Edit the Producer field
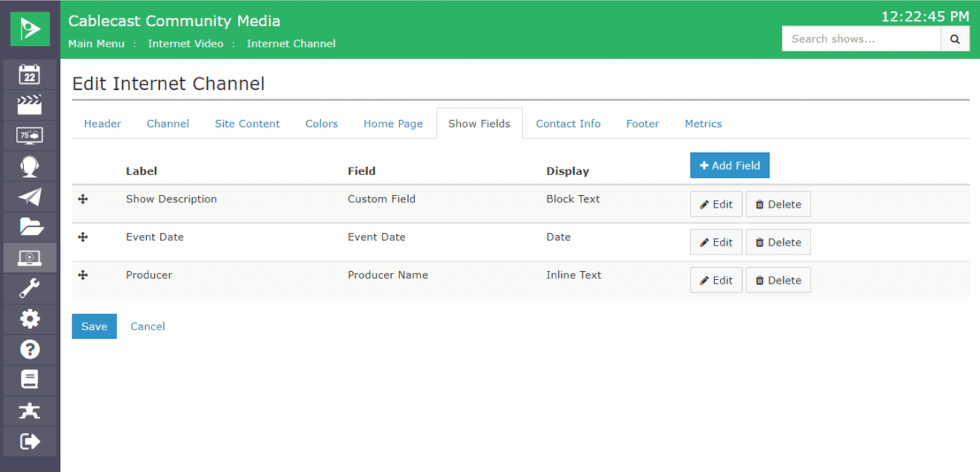This screenshot has width=980, height=472. coord(716,280)
